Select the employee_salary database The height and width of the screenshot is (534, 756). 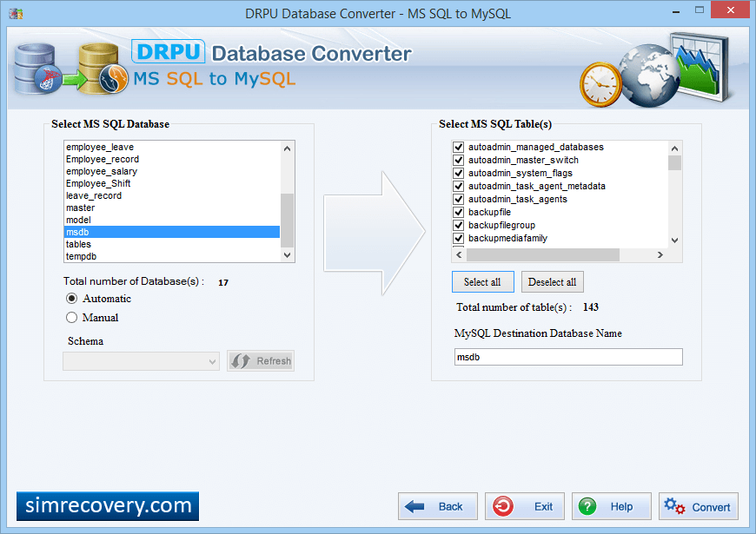(172, 171)
